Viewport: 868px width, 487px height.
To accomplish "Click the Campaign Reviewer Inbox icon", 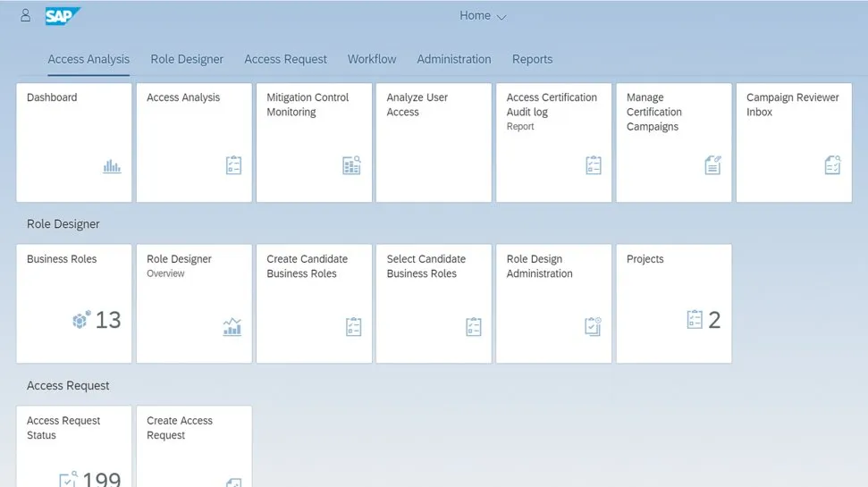I will click(832, 165).
